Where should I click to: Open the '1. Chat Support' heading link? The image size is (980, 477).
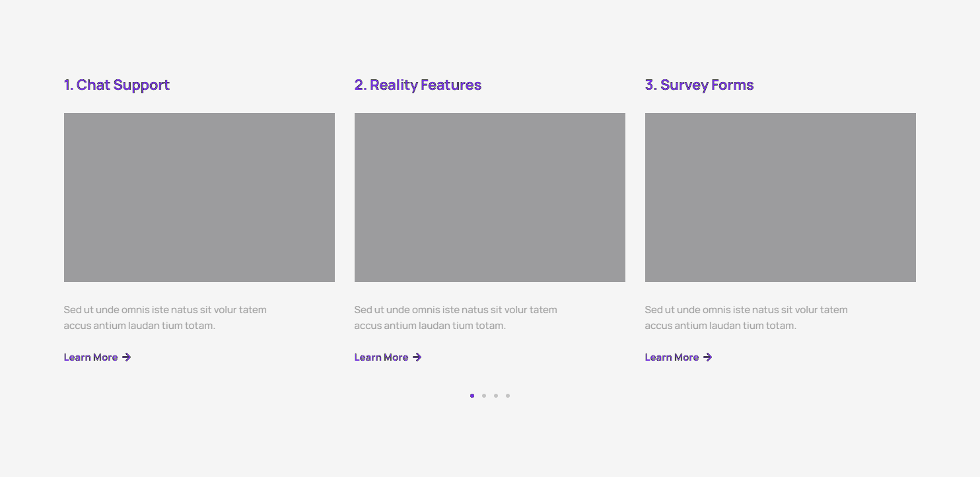(117, 85)
